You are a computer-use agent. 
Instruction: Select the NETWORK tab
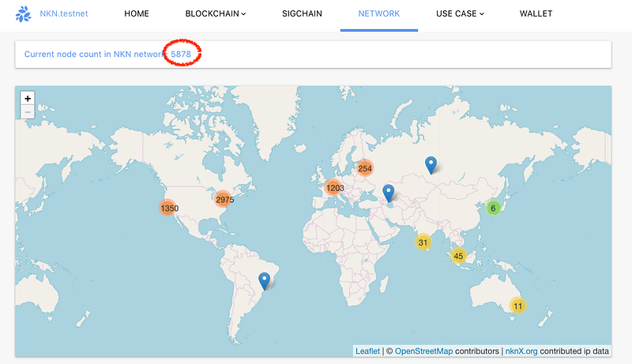(x=379, y=13)
